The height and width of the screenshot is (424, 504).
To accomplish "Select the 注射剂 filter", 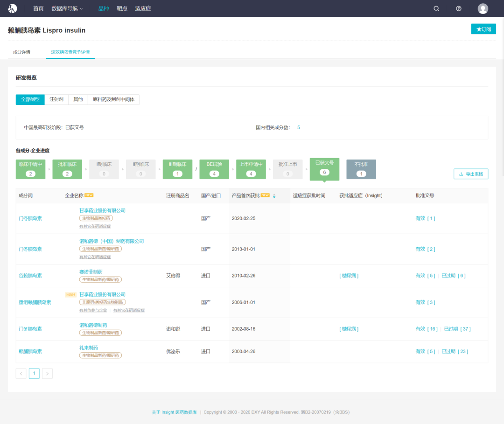I will (x=56, y=99).
